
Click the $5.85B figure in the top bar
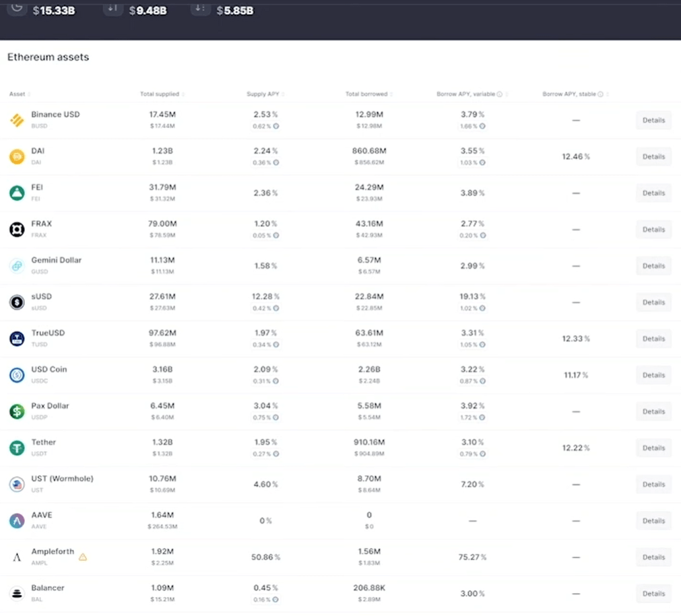coord(235,10)
